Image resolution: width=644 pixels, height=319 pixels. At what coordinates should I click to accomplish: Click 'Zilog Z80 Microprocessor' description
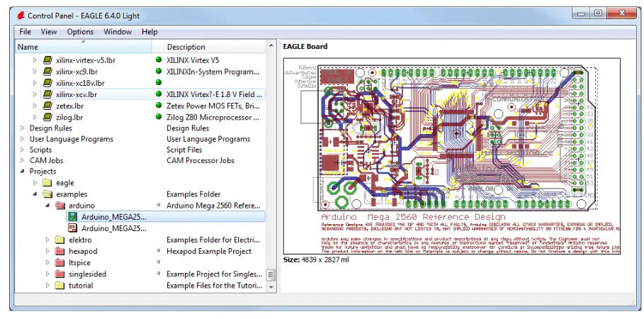pyautogui.click(x=213, y=117)
